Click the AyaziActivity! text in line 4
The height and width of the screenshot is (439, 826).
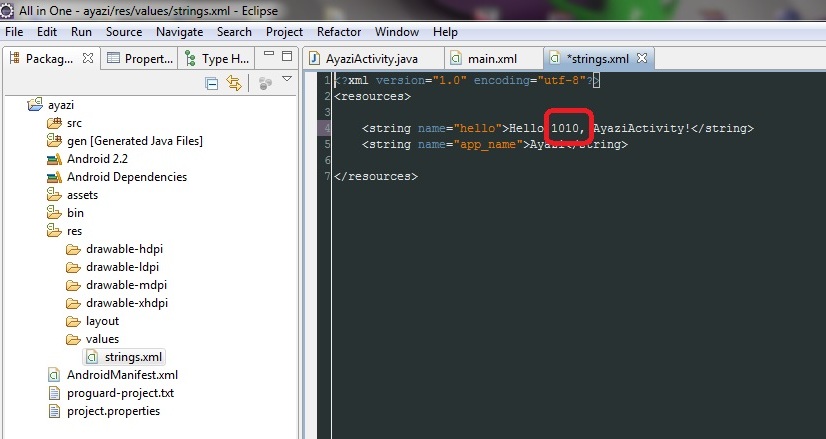click(x=642, y=128)
